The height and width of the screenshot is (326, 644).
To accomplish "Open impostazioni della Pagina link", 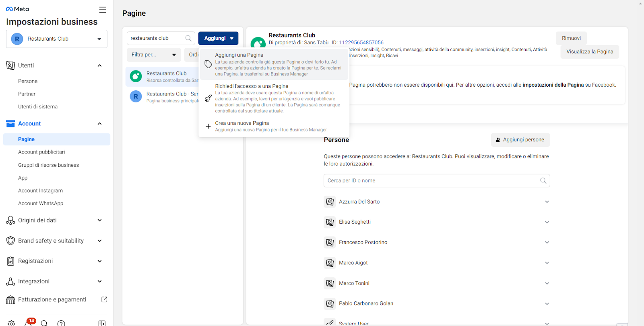I will (553, 85).
